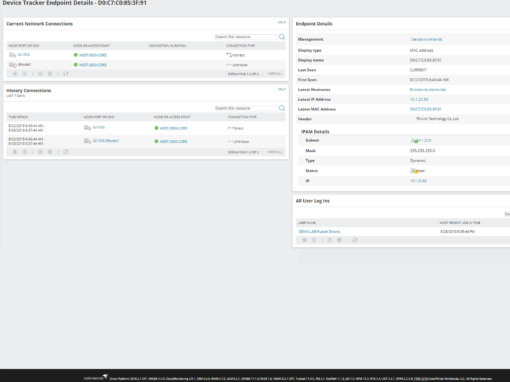This screenshot has width=510, height=382.
Task: Click IPAM Type Dynamic value
Action: 418,161
